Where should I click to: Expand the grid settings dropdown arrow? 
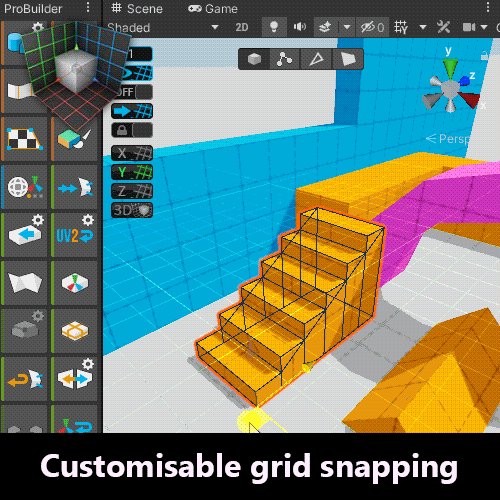tap(423, 27)
